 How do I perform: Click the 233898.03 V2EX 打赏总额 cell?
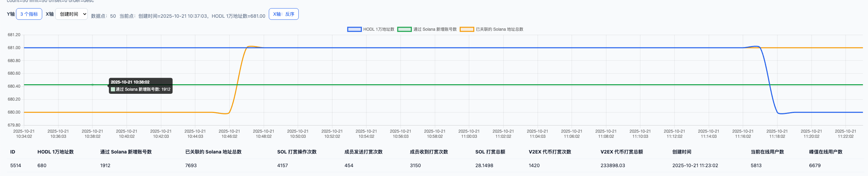[x=612, y=165]
